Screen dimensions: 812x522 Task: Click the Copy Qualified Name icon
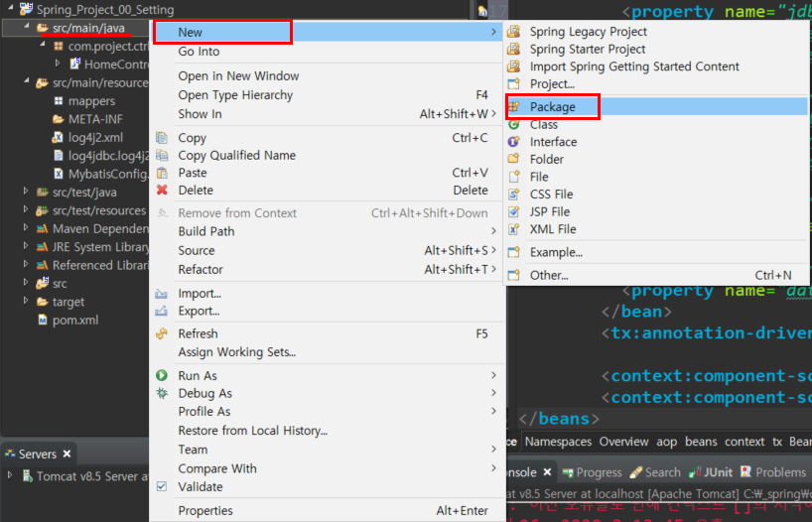(x=162, y=156)
